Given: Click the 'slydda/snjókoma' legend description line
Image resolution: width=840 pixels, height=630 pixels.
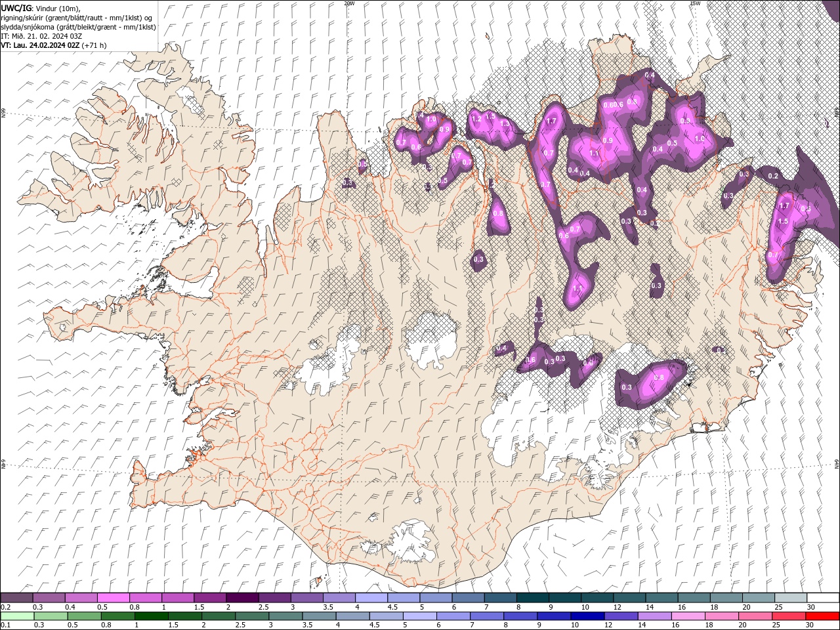Looking at the screenshot, I should 79,27.
